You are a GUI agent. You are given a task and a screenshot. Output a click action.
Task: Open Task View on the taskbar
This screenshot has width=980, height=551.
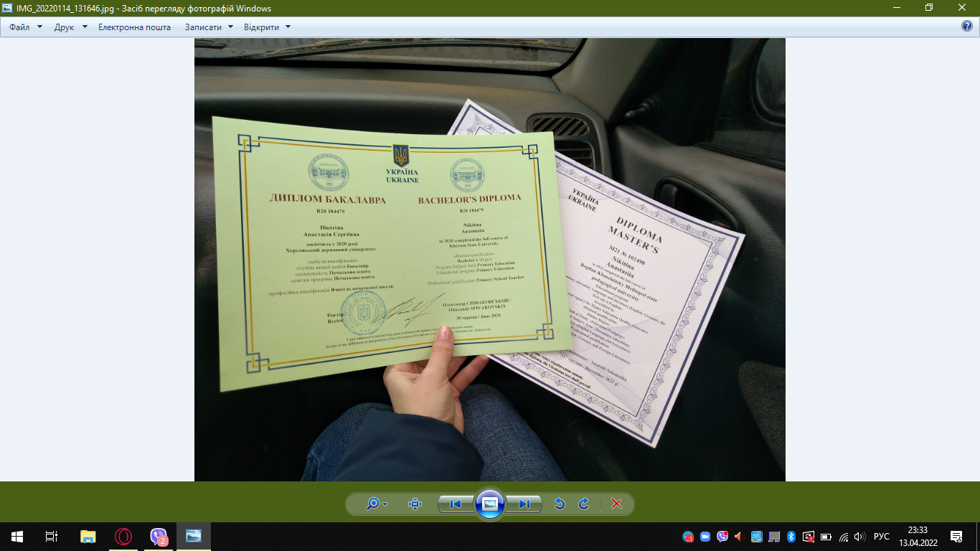coord(52,536)
